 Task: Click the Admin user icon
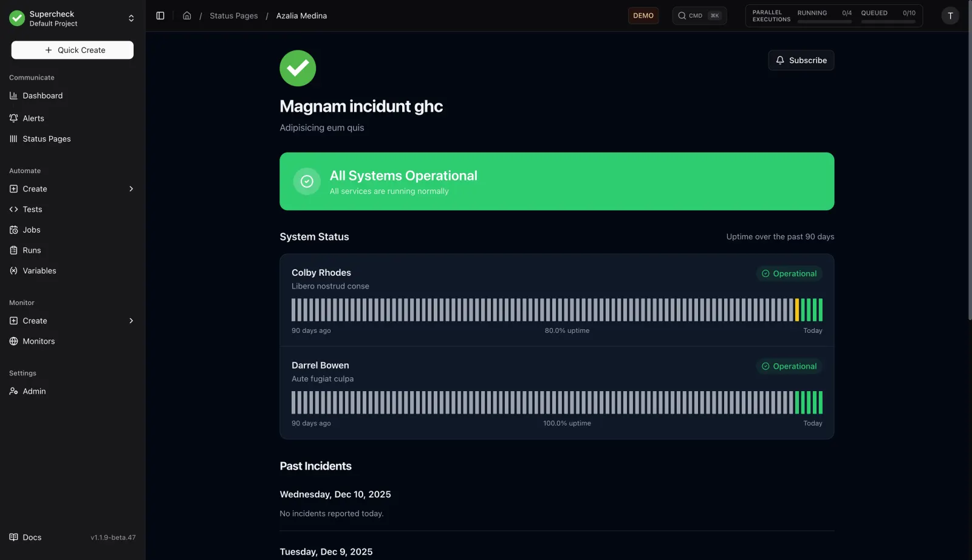click(13, 392)
